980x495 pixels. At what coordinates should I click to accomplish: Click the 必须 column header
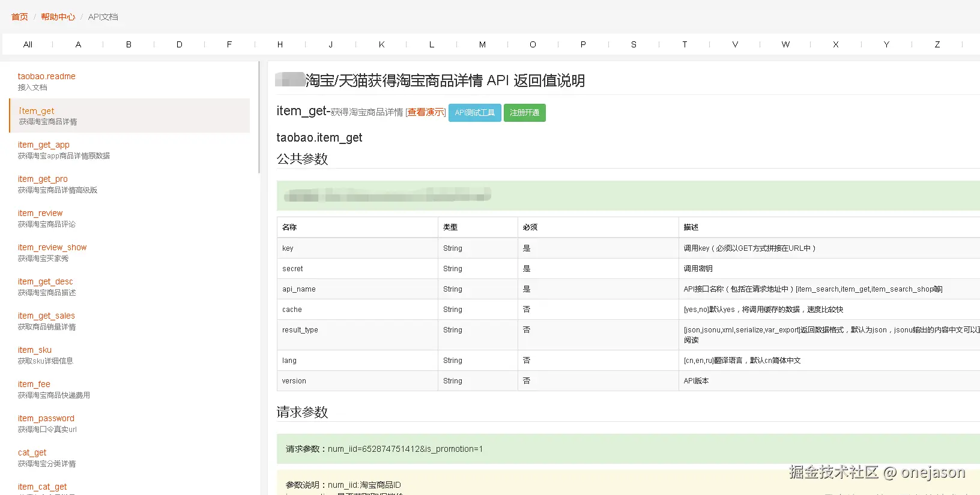point(598,227)
